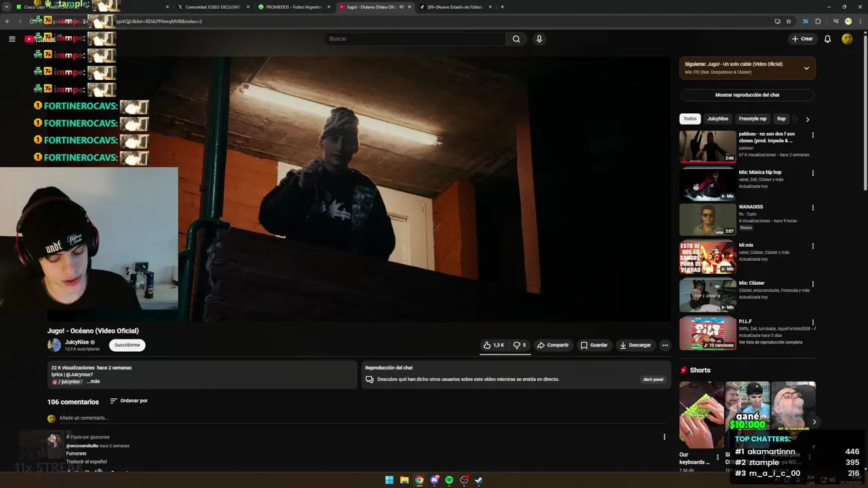868x488 pixels.
Task: Like the video with thumbs up
Action: pos(493,345)
